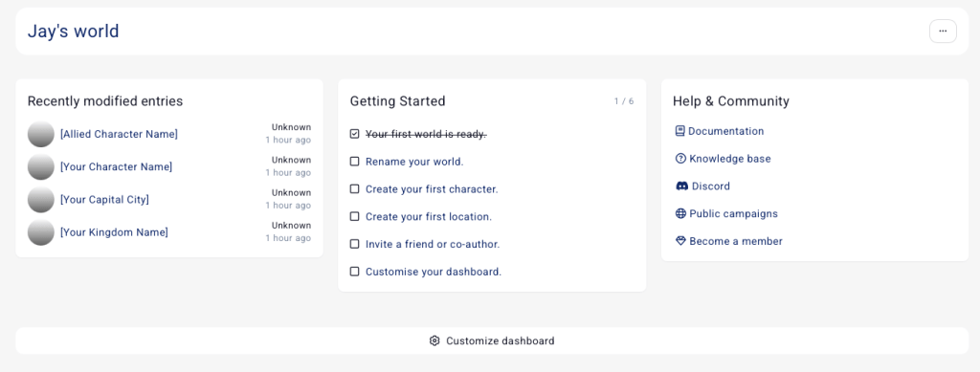This screenshot has width=980, height=372.
Task: Open the [Your Capital City] entry
Action: [104, 200]
